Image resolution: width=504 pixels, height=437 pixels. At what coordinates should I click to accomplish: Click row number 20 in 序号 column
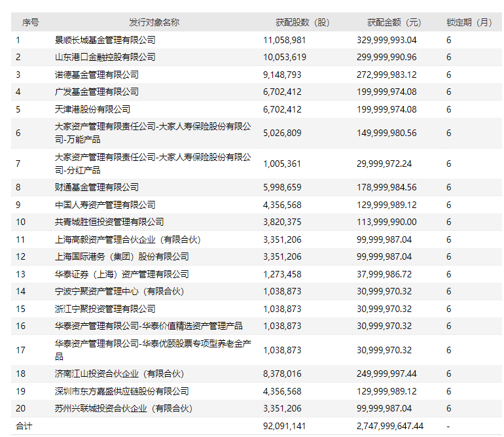coord(20,409)
